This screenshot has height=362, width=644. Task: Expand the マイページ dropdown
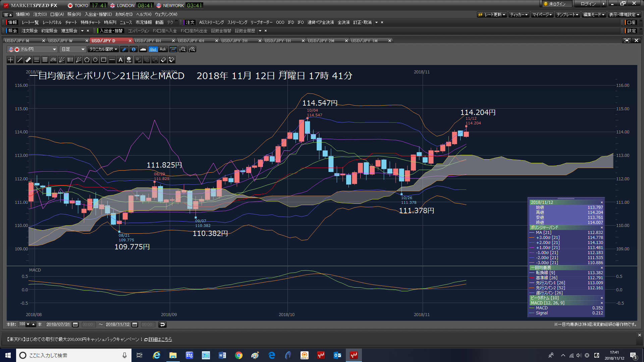point(542,14)
